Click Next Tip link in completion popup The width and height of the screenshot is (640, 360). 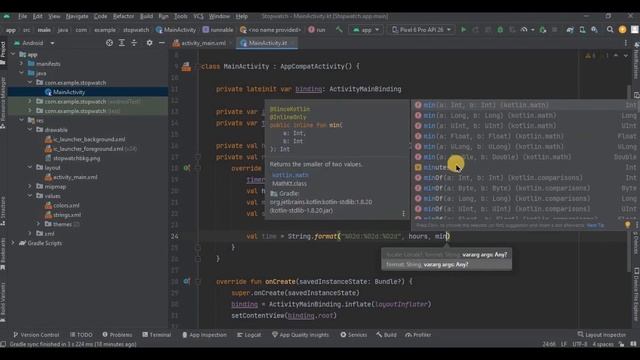(595, 225)
